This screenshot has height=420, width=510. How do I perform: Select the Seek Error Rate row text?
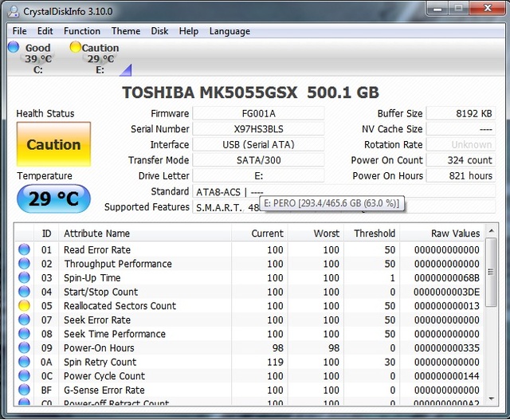click(97, 320)
